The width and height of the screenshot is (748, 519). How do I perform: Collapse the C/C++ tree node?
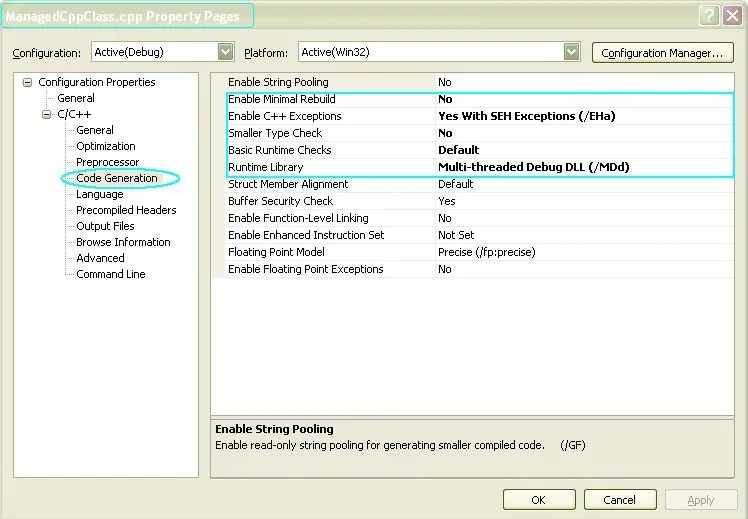pyautogui.click(x=46, y=114)
